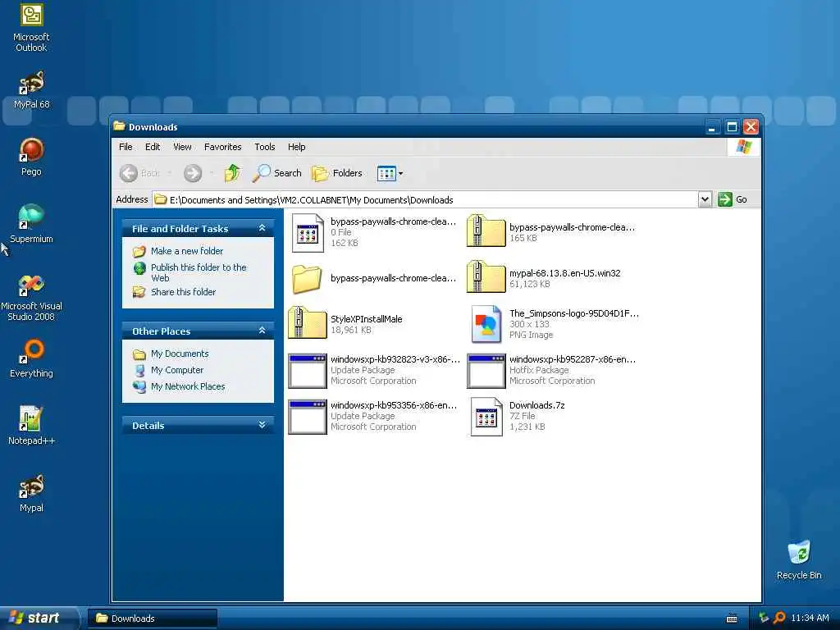Select Downloads.7z file

tap(486, 416)
